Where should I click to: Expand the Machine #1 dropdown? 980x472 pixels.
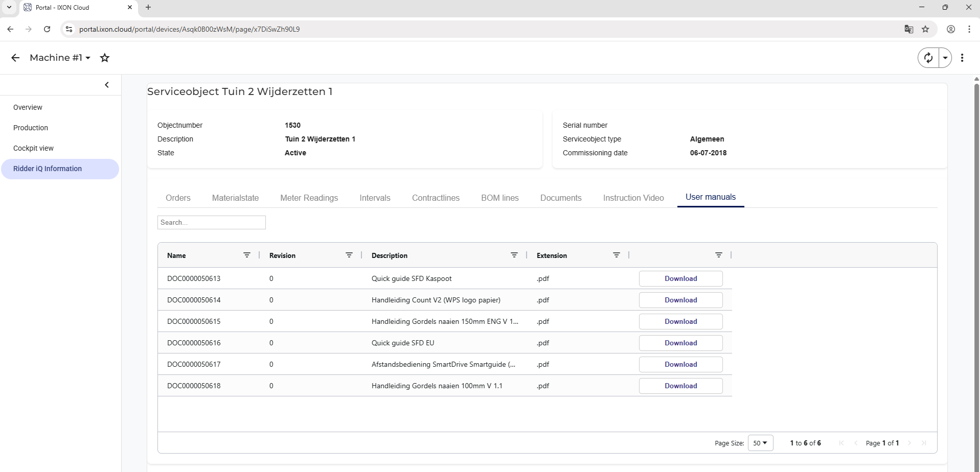pos(60,58)
